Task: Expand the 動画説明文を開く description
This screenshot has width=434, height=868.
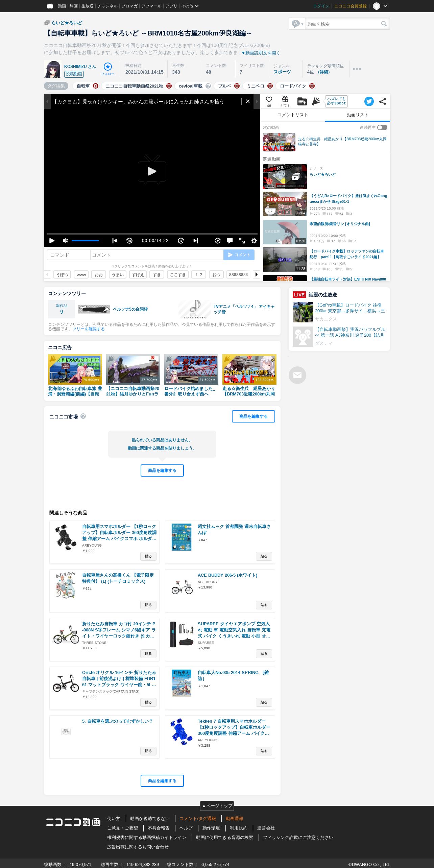Action: (x=260, y=53)
